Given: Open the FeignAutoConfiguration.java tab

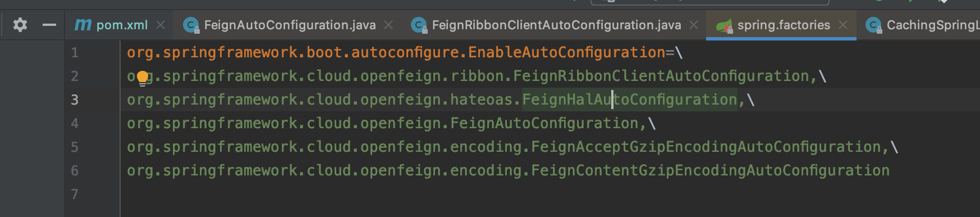Looking at the screenshot, I should point(290,25).
